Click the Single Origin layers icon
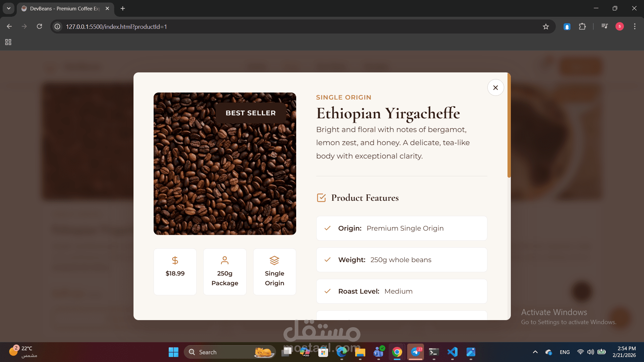The height and width of the screenshot is (362, 644). (x=274, y=260)
